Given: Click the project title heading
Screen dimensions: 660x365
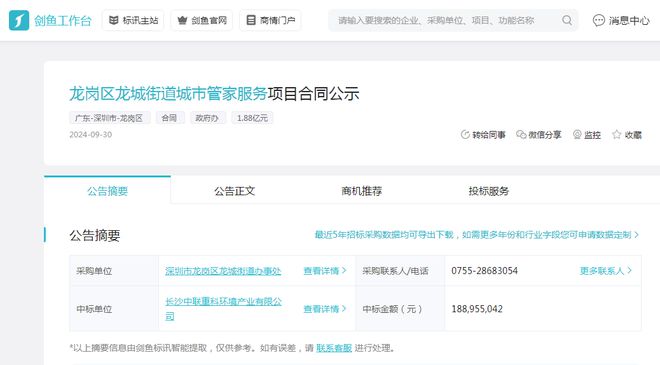Looking at the screenshot, I should tap(214, 93).
